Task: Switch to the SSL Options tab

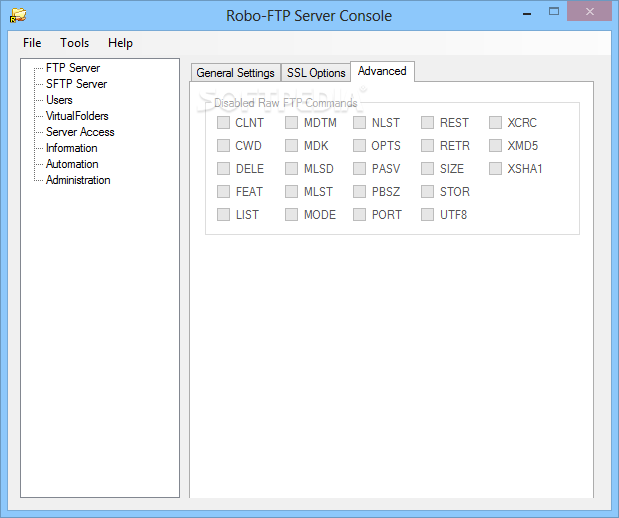Action: tap(316, 73)
